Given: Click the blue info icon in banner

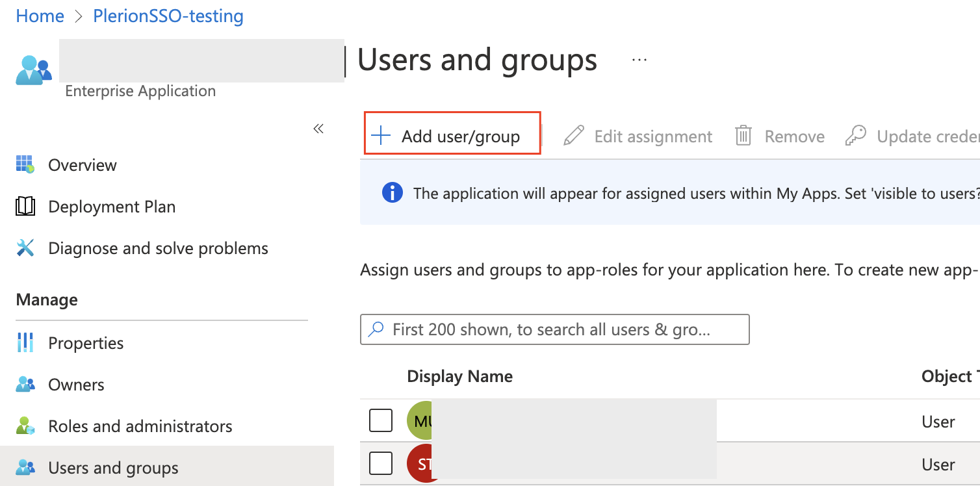Looking at the screenshot, I should [x=393, y=193].
